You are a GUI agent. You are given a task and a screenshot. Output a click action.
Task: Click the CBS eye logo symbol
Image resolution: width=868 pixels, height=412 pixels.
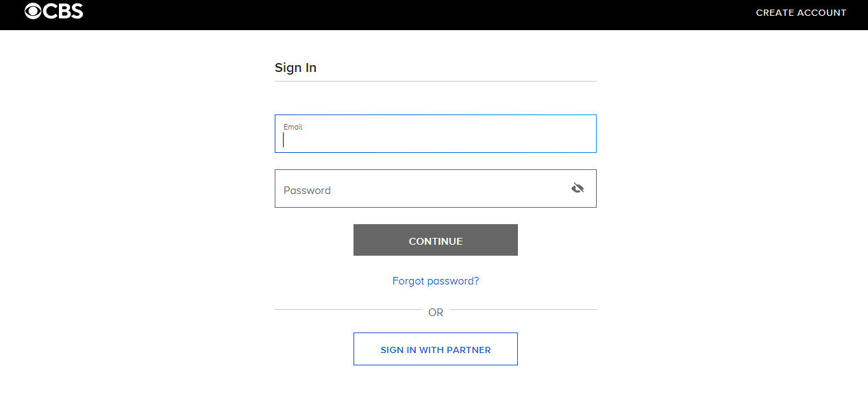[x=33, y=11]
